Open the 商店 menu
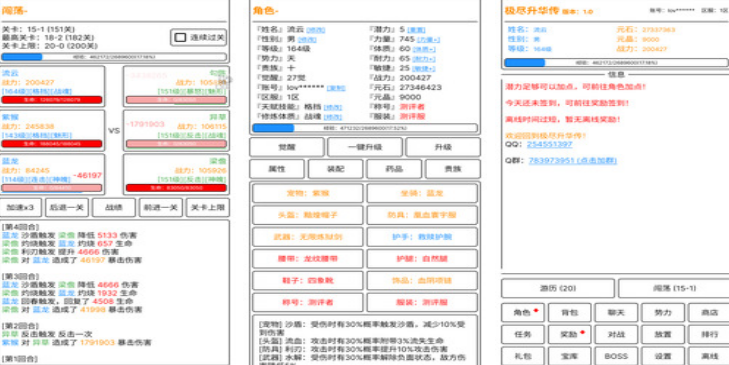This screenshot has width=729, height=365. [709, 312]
